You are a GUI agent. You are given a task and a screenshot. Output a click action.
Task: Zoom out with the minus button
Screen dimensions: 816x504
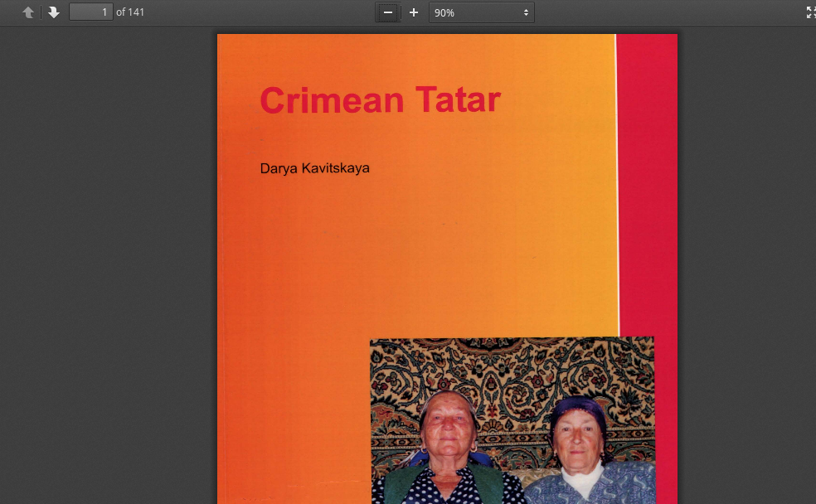(388, 12)
